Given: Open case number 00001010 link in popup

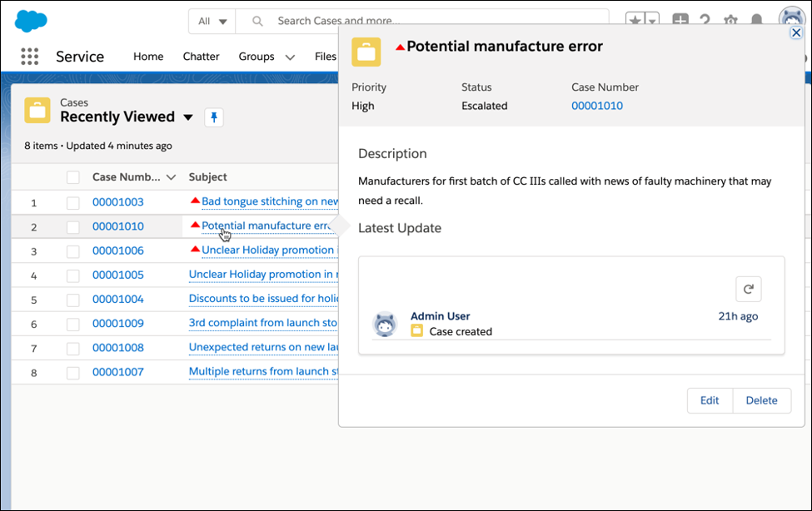Looking at the screenshot, I should (x=596, y=106).
